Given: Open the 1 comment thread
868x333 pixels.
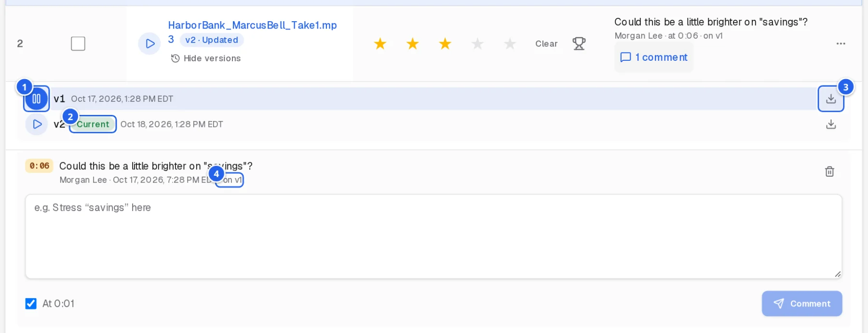Looking at the screenshot, I should [x=654, y=57].
